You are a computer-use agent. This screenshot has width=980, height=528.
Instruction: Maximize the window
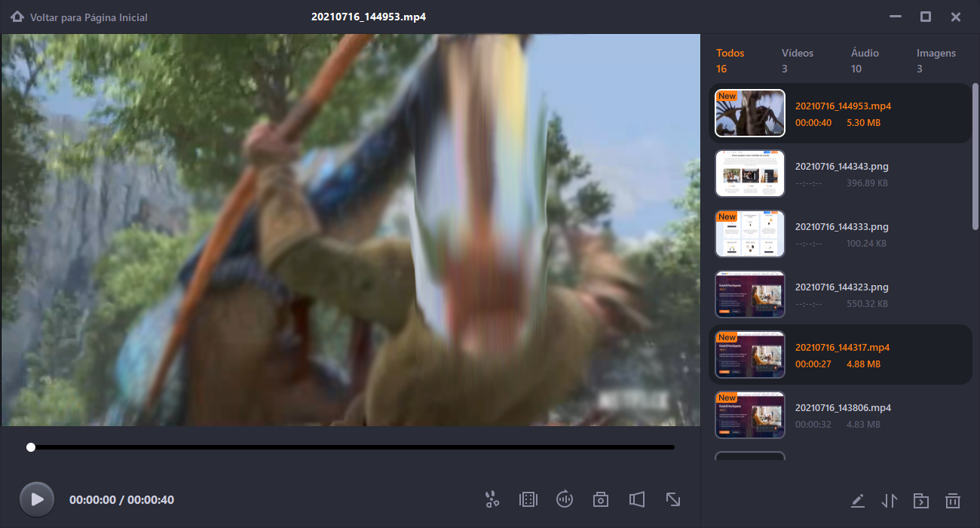click(926, 17)
